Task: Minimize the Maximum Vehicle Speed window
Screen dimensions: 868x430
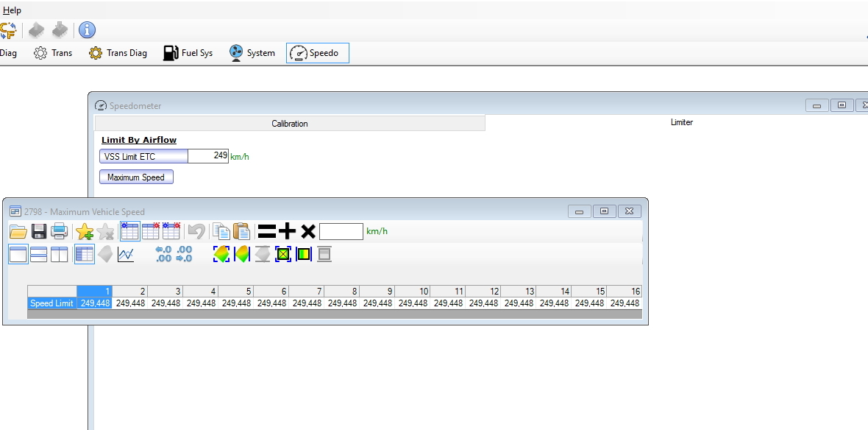Action: (580, 211)
